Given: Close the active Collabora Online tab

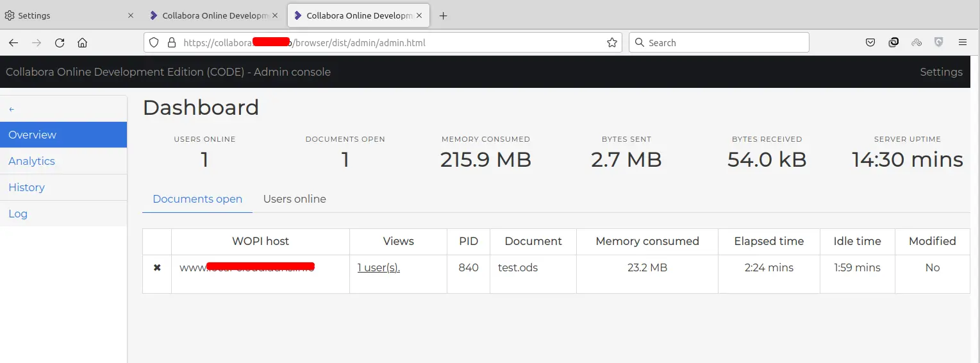Looking at the screenshot, I should click(x=419, y=15).
